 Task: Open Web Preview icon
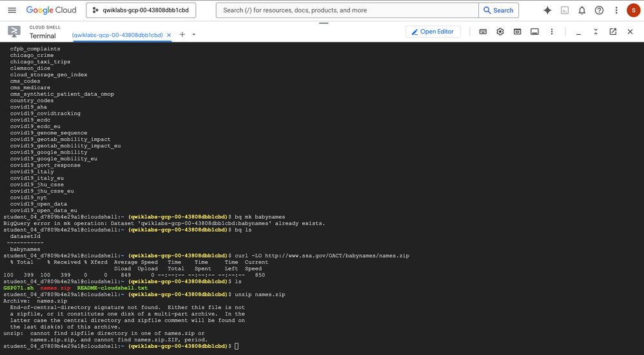(x=517, y=32)
